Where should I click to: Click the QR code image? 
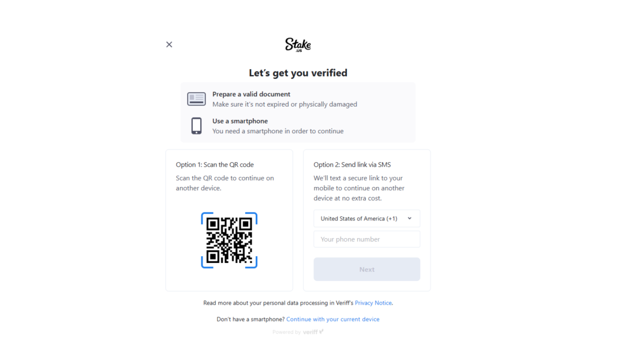tap(229, 240)
